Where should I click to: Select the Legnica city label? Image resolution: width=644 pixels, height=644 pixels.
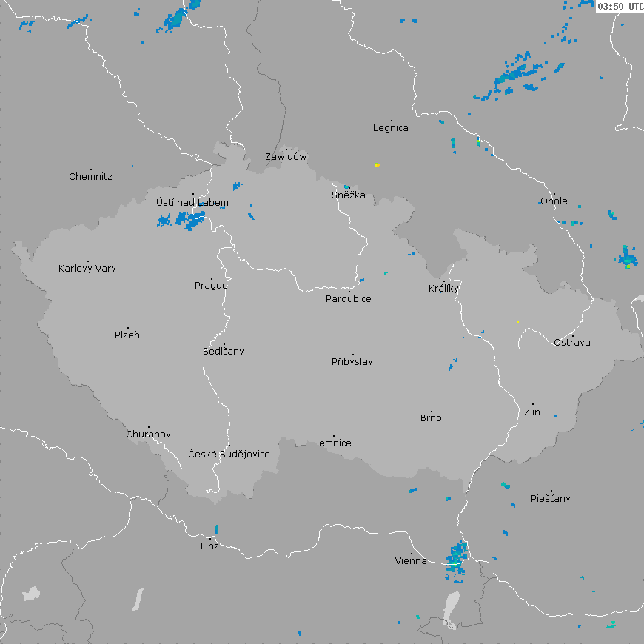click(x=391, y=128)
